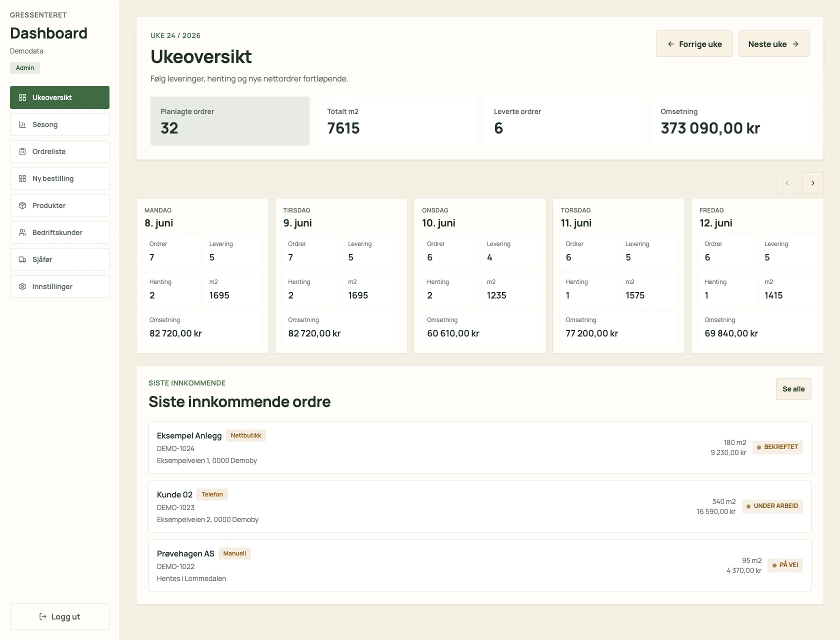This screenshot has height=640, width=840.
Task: Open the Sesong menu item
Action: (x=59, y=124)
